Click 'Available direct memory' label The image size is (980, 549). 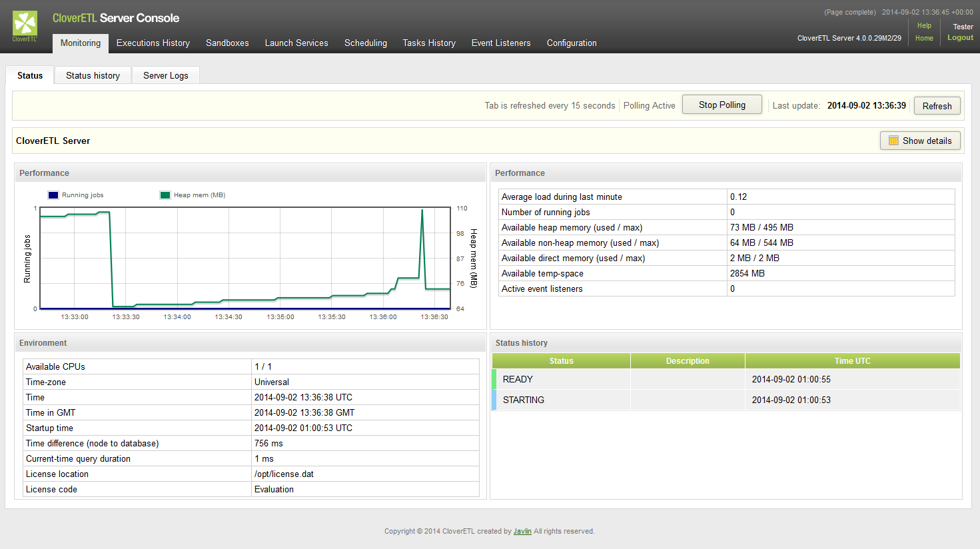tap(573, 258)
